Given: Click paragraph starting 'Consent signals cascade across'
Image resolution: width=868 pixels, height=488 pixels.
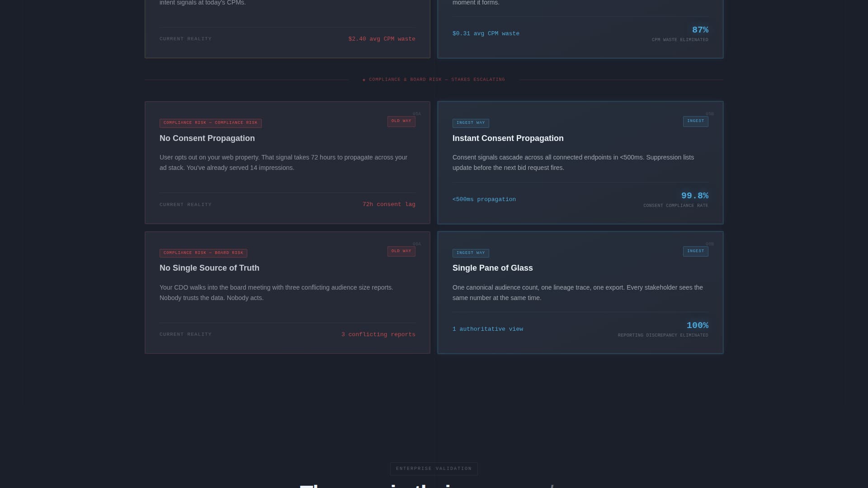Looking at the screenshot, I should tap(573, 163).
